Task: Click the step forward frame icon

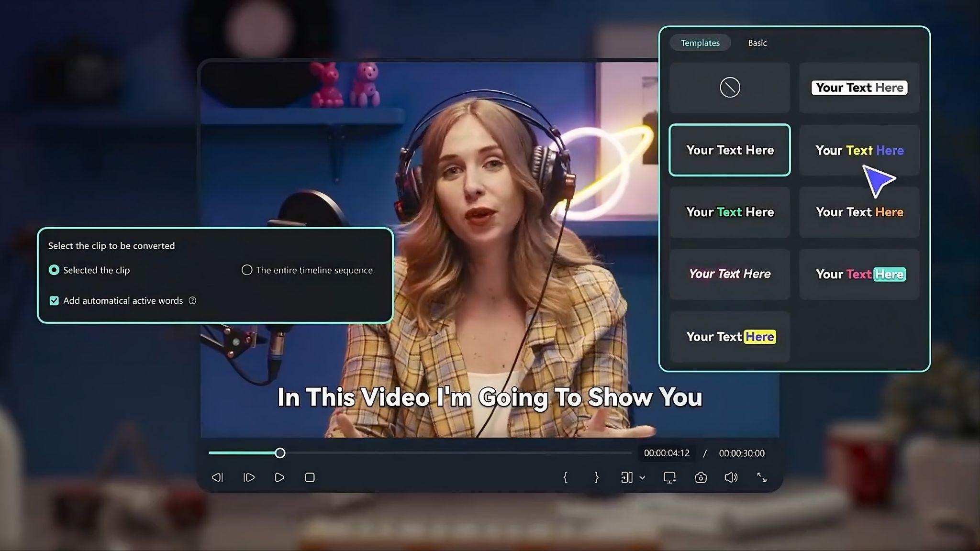Action: [x=249, y=477]
